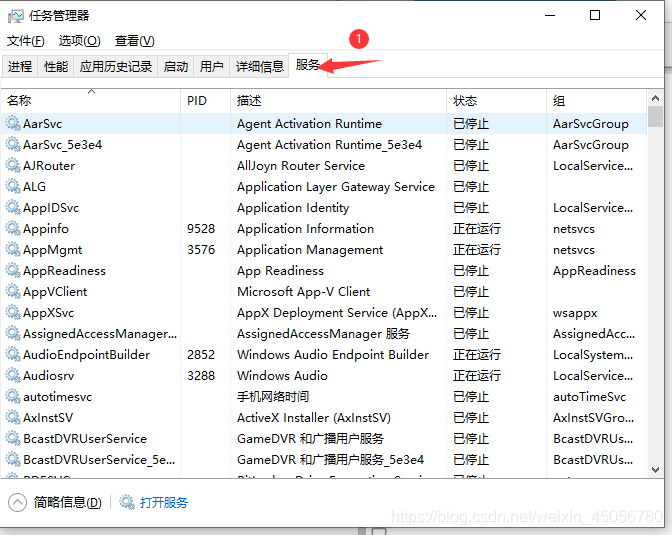Viewport: 672px width, 535px height.
Task: Click 已停止 status in the AppXSvc row
Action: coord(471,313)
